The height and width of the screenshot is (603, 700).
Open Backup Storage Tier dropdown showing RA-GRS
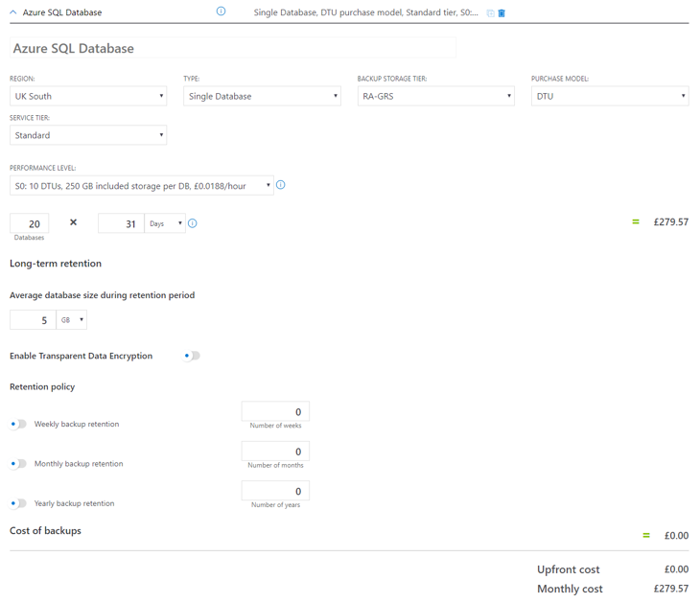pos(435,96)
